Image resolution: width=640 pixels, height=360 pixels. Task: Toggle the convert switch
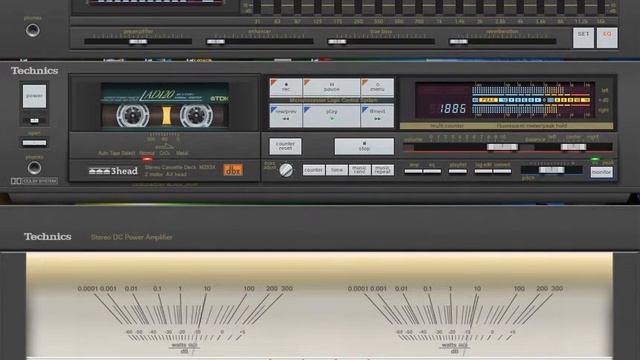tap(502, 171)
